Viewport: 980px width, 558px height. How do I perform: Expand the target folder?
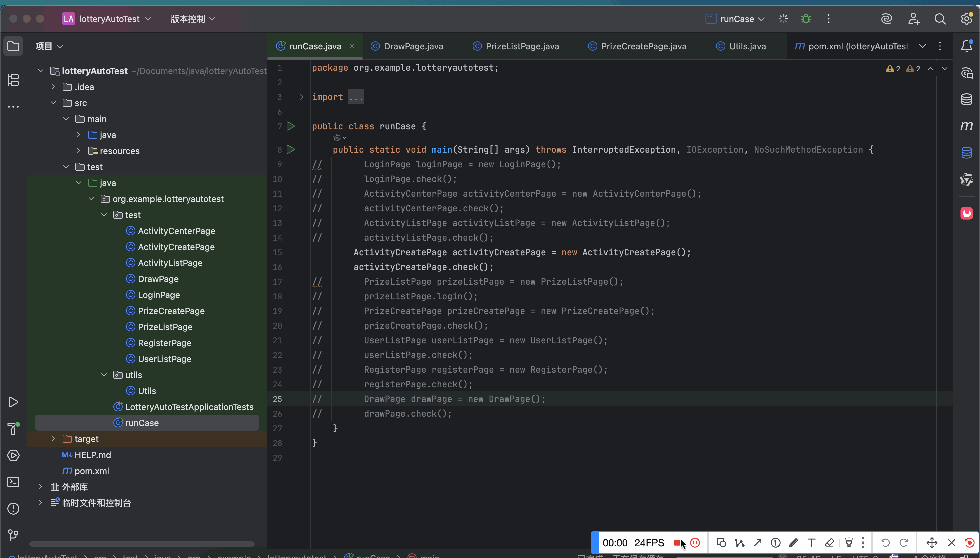pos(53,439)
